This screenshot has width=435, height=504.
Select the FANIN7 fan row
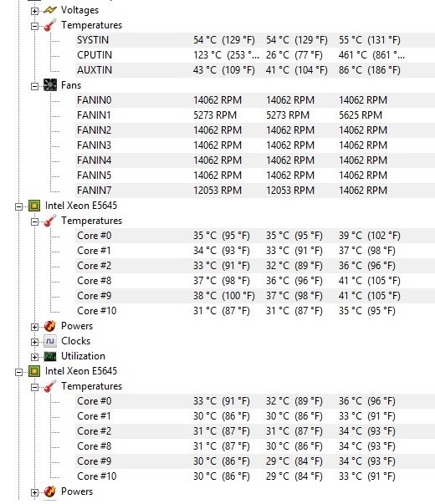click(255, 191)
